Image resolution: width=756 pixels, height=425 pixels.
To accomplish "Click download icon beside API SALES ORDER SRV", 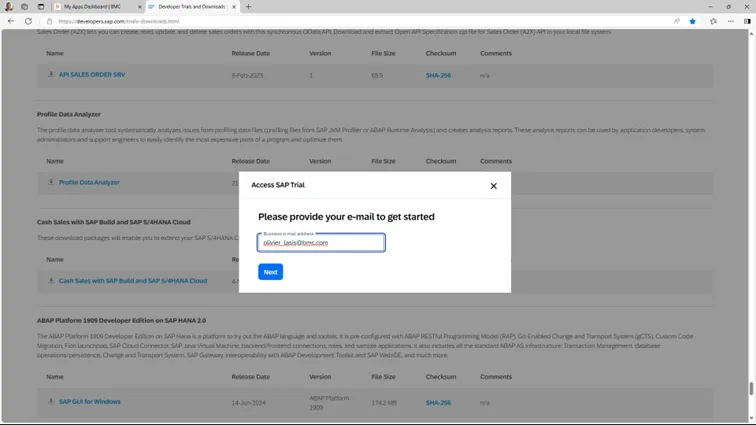I will (x=51, y=74).
